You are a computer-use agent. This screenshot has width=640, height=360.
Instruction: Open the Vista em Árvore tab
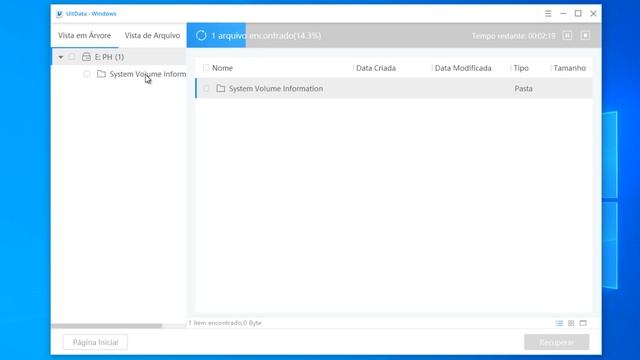[x=84, y=36]
